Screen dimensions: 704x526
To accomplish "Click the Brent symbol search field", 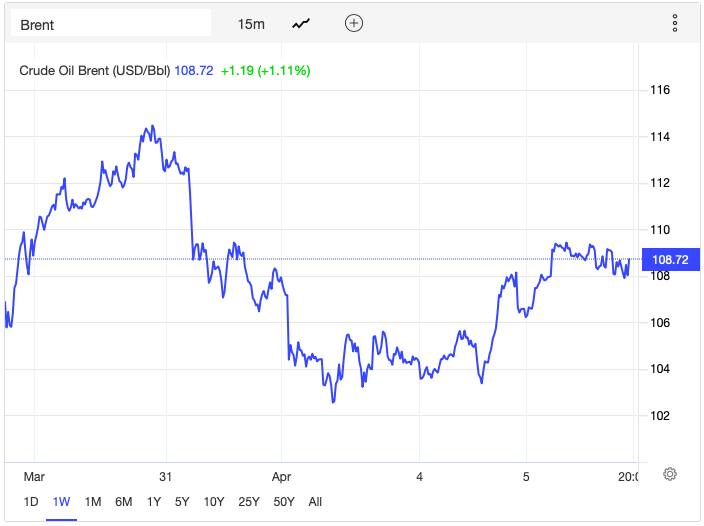I will [111, 24].
